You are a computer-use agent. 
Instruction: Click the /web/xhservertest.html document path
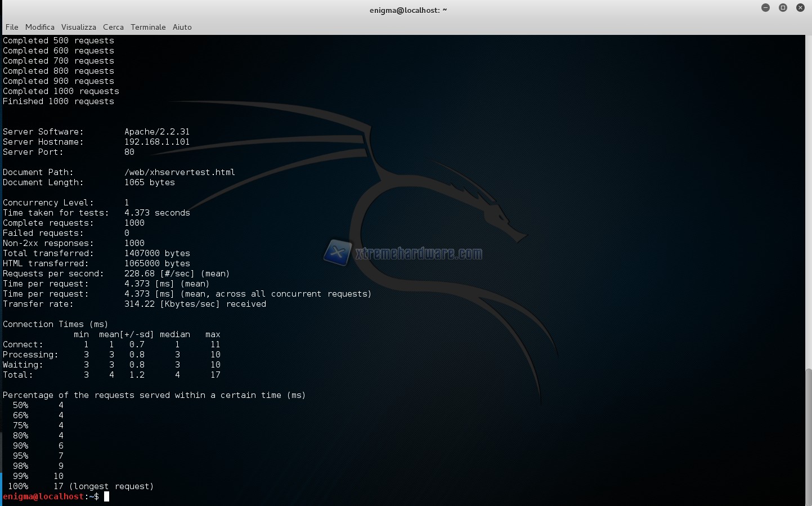[180, 172]
